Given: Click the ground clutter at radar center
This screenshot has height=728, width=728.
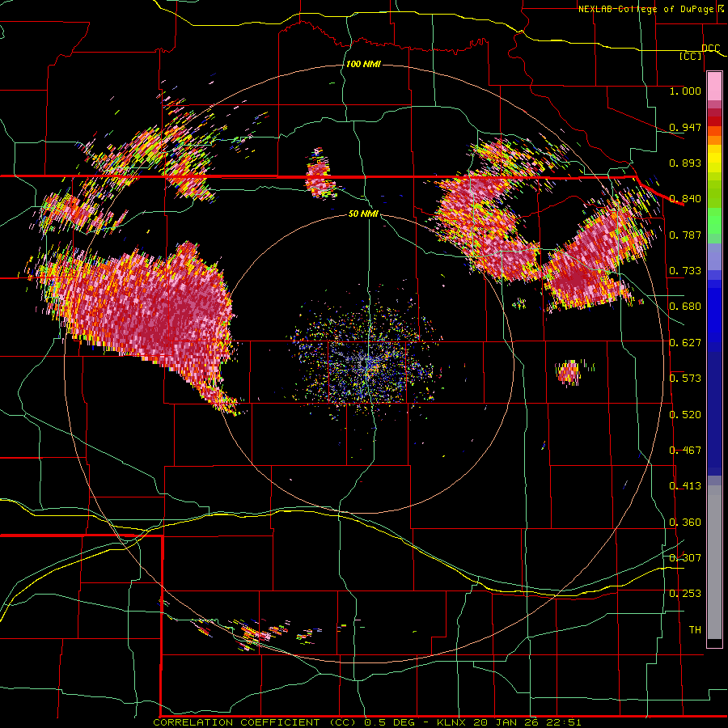Looking at the screenshot, I should [366, 360].
